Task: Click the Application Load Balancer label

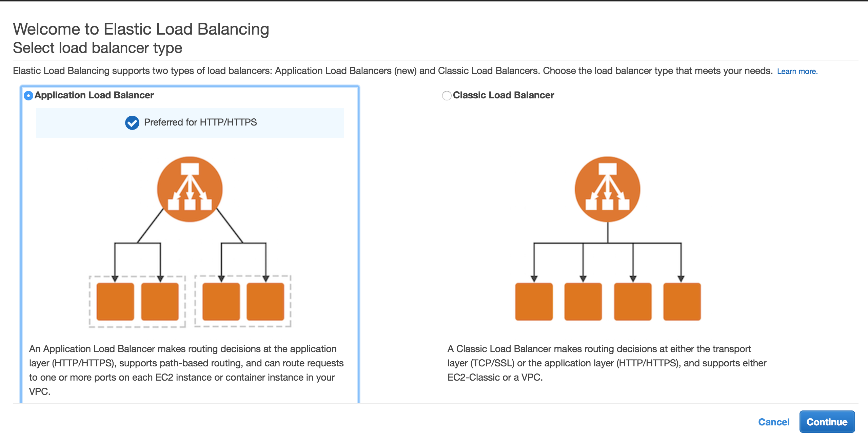Action: (94, 95)
